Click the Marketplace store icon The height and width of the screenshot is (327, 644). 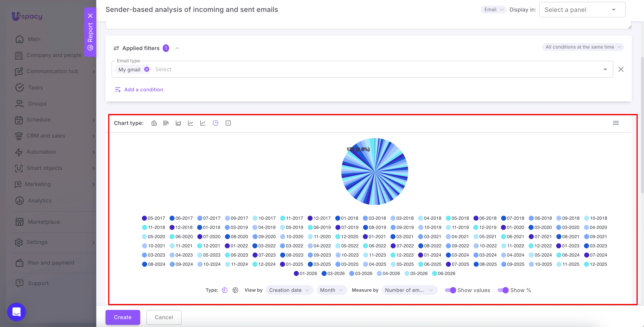(x=19, y=222)
